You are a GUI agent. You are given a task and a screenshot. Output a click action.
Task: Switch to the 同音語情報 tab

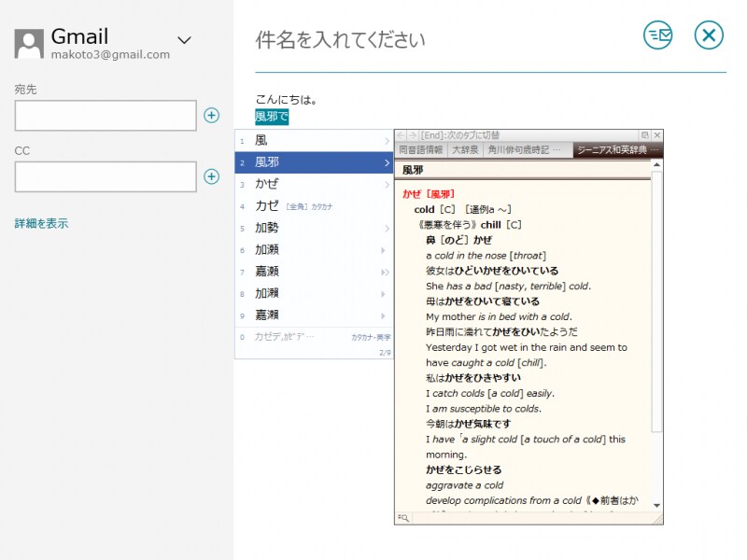pyautogui.click(x=420, y=150)
